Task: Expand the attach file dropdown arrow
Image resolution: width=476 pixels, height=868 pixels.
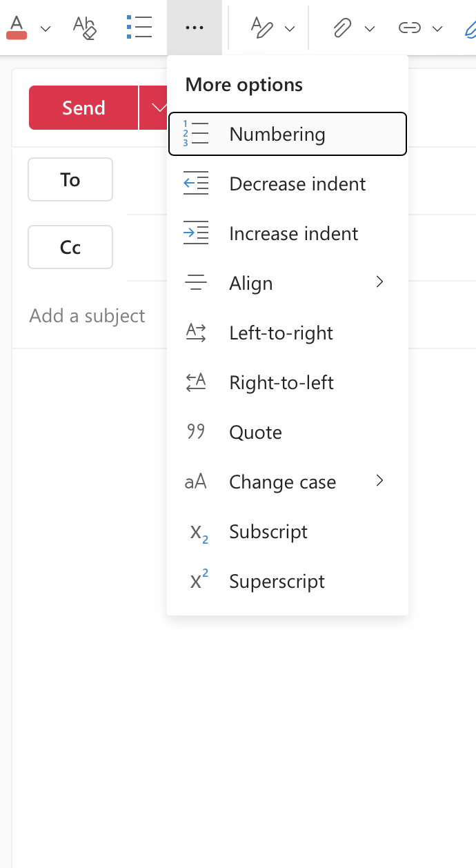Action: [x=370, y=28]
